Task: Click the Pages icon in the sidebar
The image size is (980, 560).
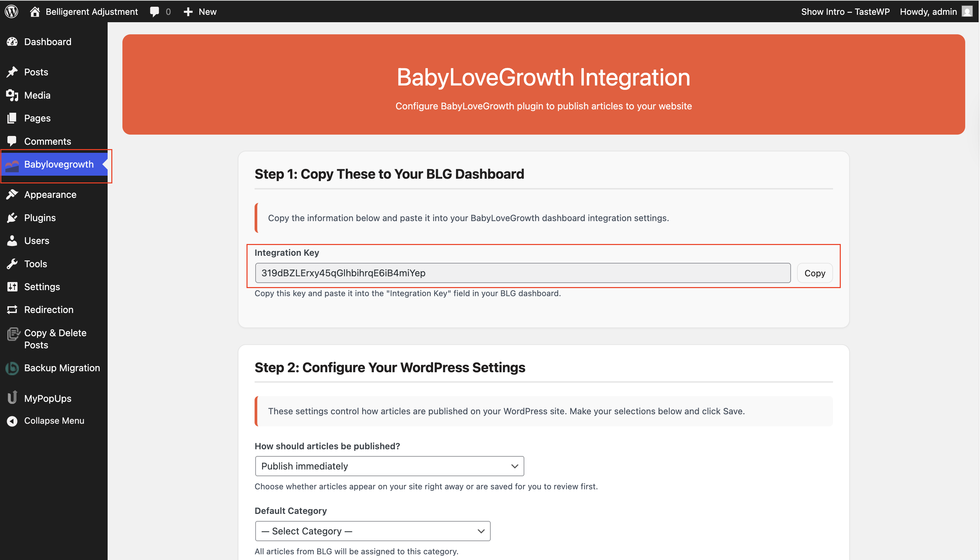Action: (x=12, y=118)
